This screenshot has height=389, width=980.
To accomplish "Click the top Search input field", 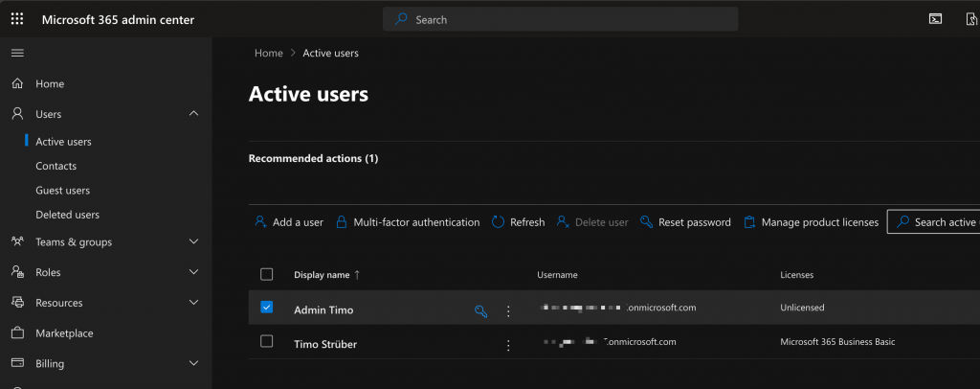I will click(x=560, y=19).
